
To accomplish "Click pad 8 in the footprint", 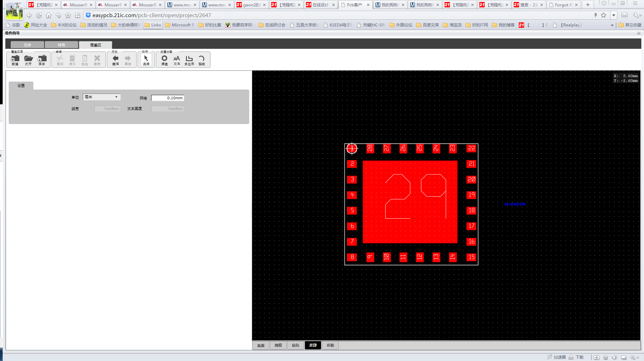I will point(352,257).
